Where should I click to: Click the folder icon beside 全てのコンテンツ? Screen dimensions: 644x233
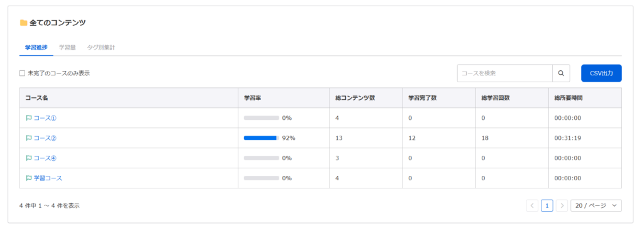click(x=24, y=23)
